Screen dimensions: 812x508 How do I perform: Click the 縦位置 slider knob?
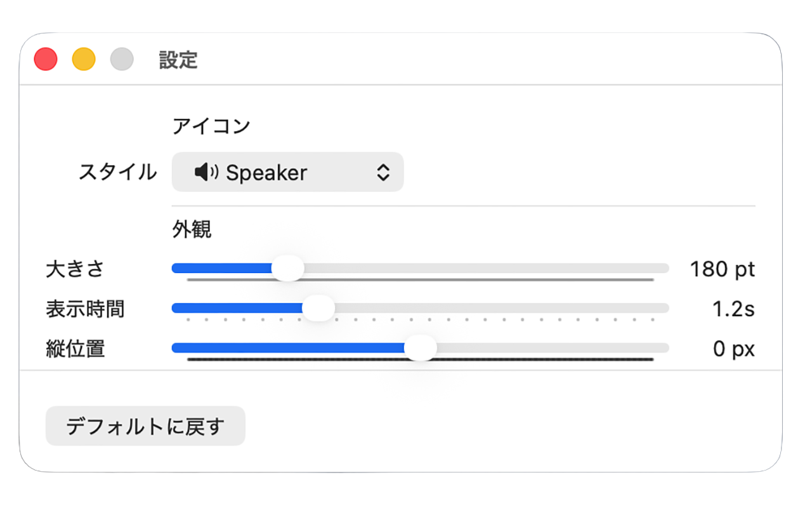click(420, 348)
